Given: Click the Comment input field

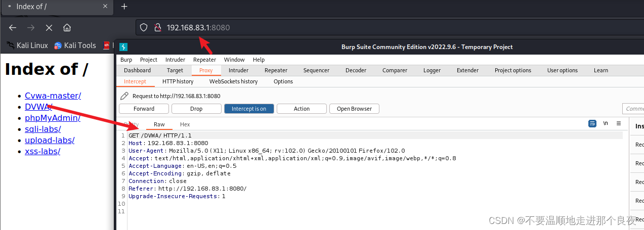Looking at the screenshot, I should click(x=633, y=109).
